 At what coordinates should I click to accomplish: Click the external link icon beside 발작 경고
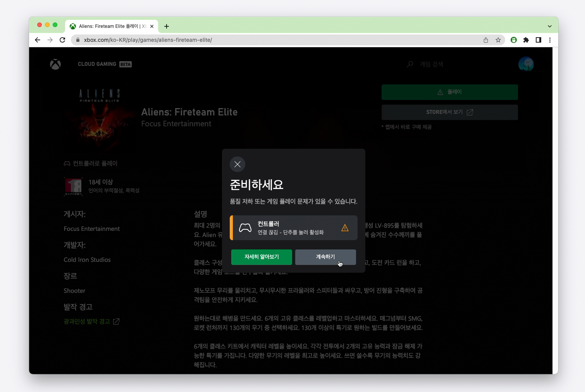point(116,322)
